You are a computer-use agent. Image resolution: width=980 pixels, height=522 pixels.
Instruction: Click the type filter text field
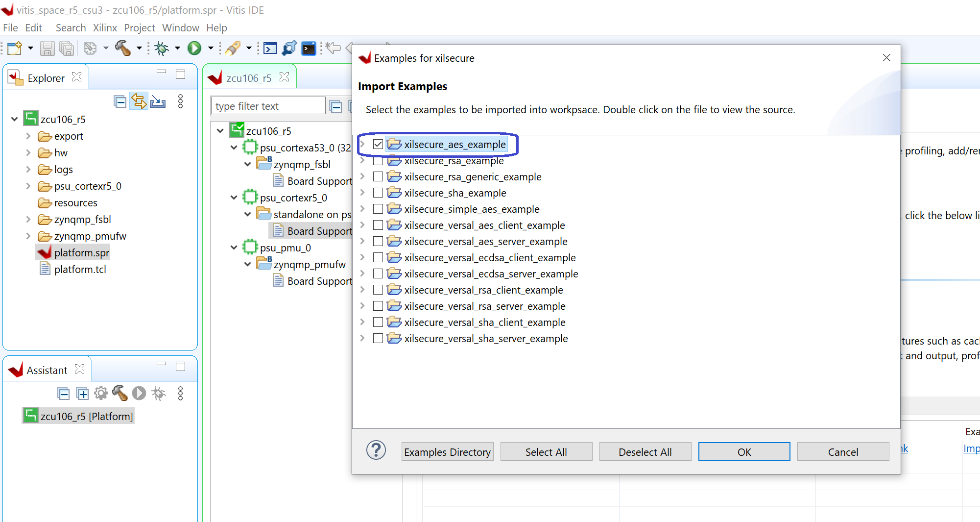point(268,106)
